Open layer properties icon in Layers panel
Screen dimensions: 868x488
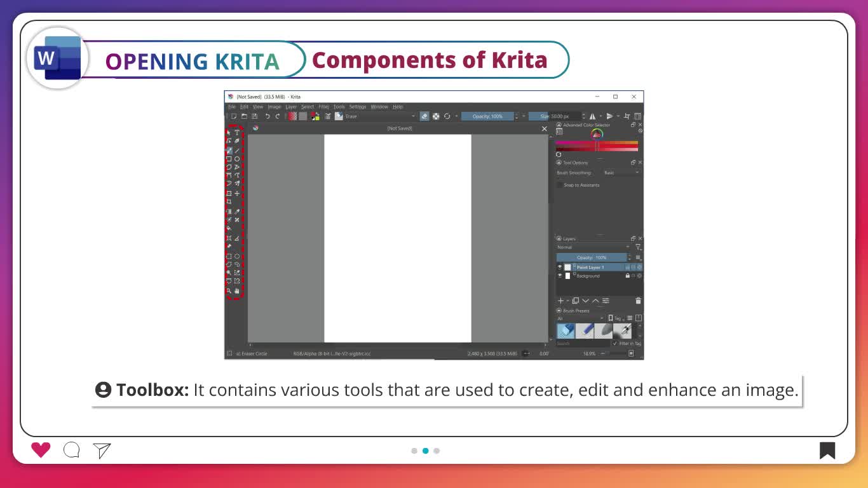click(x=606, y=301)
